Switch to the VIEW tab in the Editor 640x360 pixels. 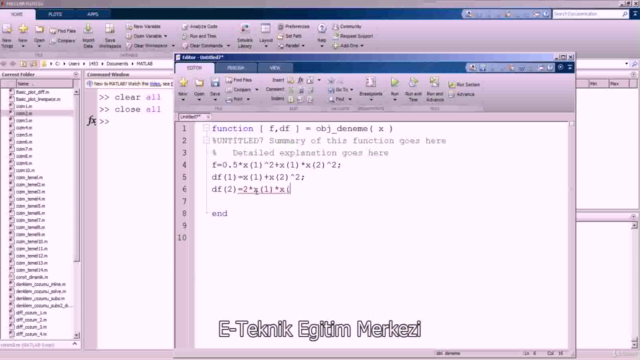tap(275, 68)
